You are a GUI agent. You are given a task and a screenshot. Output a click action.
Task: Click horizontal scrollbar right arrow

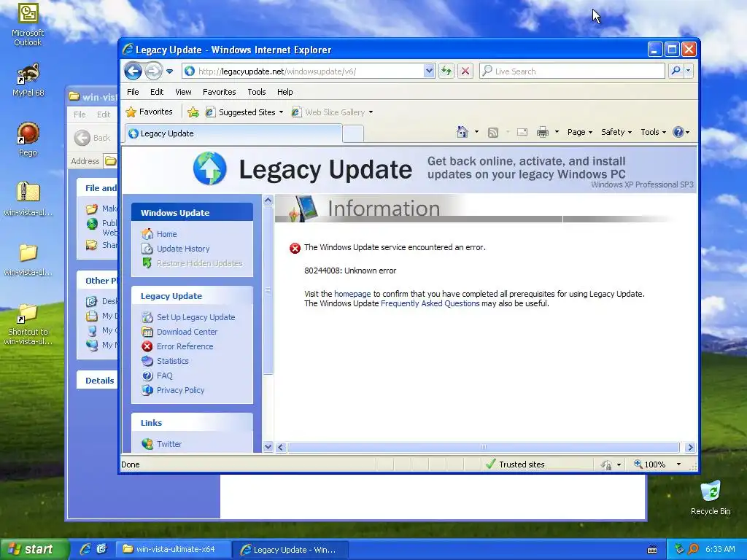tap(690, 447)
